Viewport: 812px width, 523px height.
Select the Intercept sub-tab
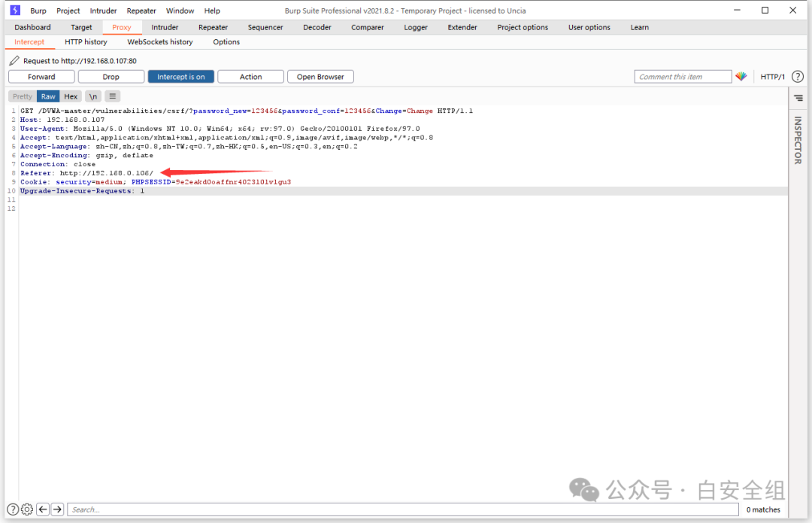click(x=29, y=42)
